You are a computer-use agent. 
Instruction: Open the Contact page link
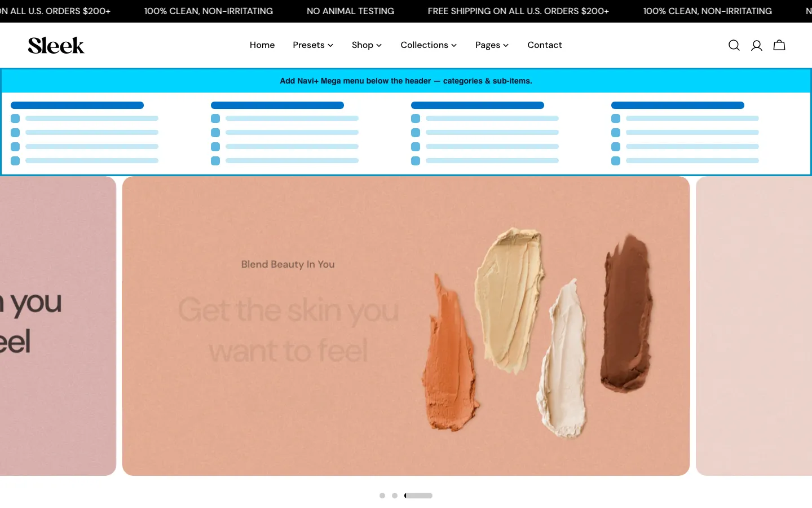tap(545, 45)
